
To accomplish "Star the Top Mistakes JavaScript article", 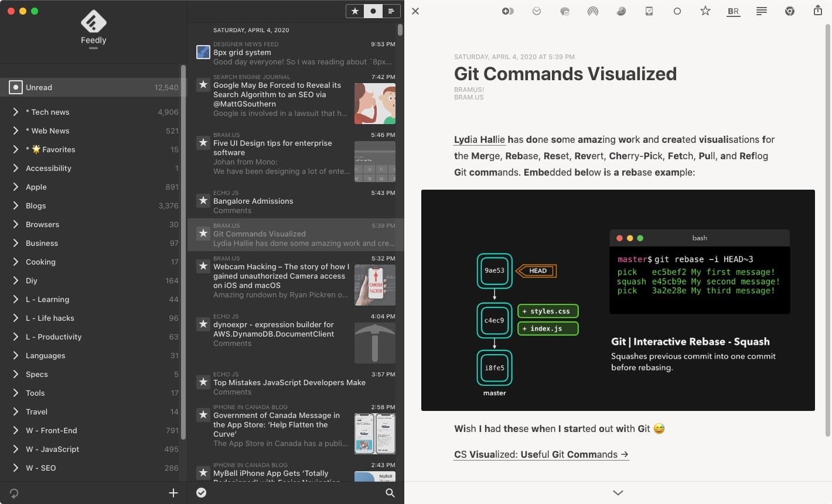I will (203, 382).
